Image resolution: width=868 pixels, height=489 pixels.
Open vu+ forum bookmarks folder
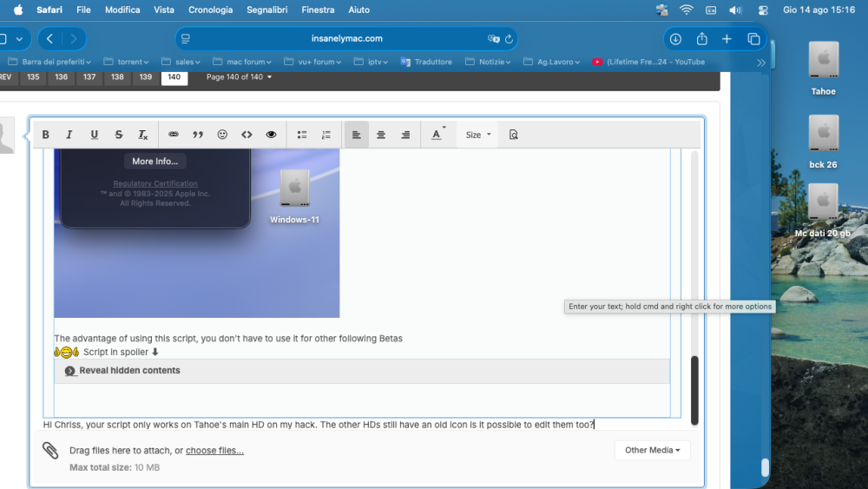(x=312, y=62)
